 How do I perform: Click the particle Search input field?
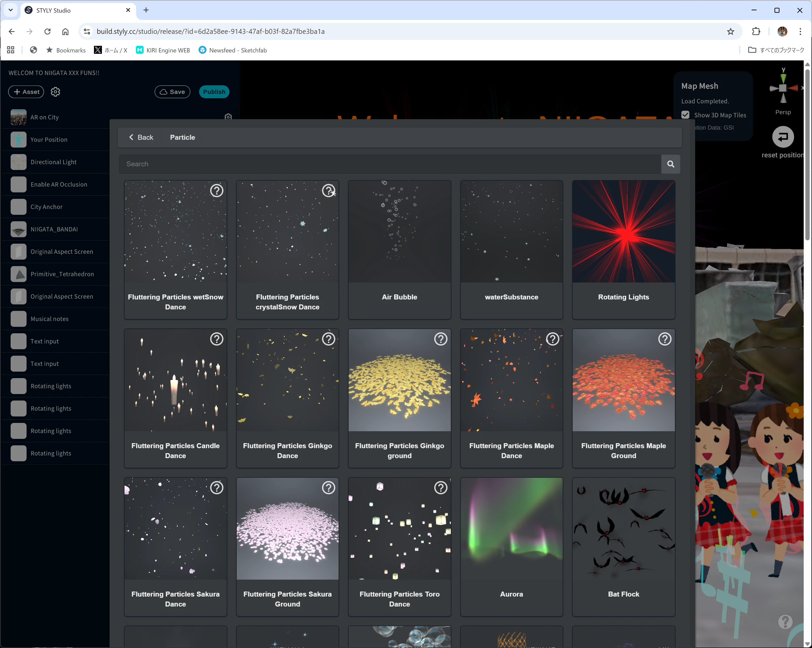pyautogui.click(x=389, y=164)
